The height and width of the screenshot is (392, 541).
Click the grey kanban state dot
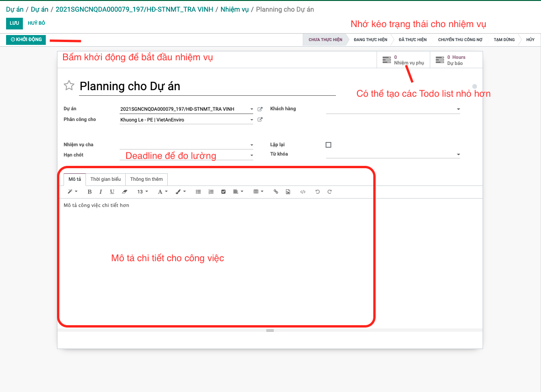475,86
